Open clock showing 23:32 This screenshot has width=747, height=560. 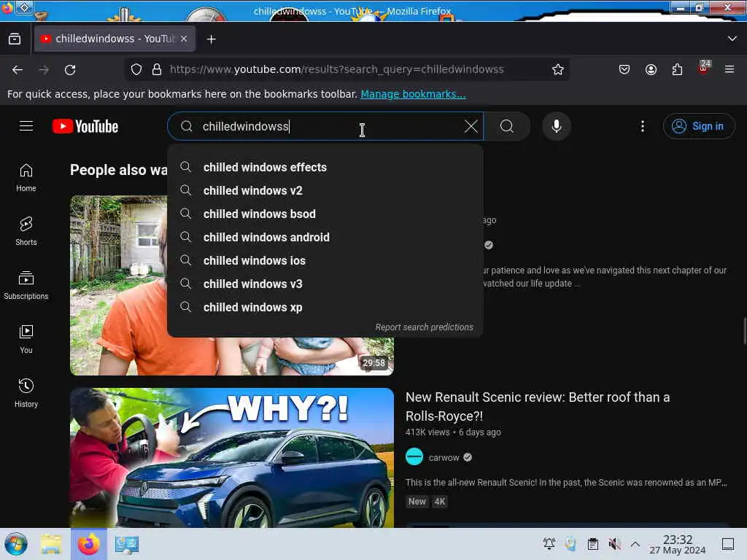tap(677, 544)
